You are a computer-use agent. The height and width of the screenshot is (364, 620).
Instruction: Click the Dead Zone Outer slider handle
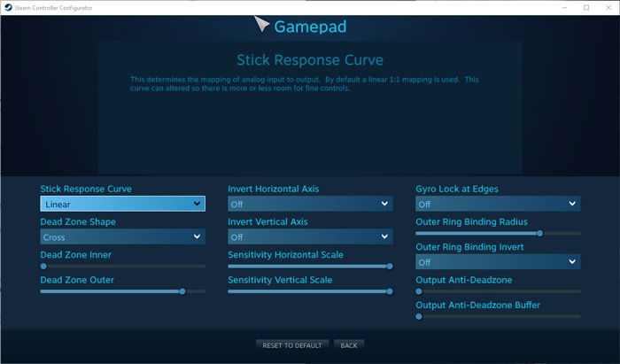(182, 291)
